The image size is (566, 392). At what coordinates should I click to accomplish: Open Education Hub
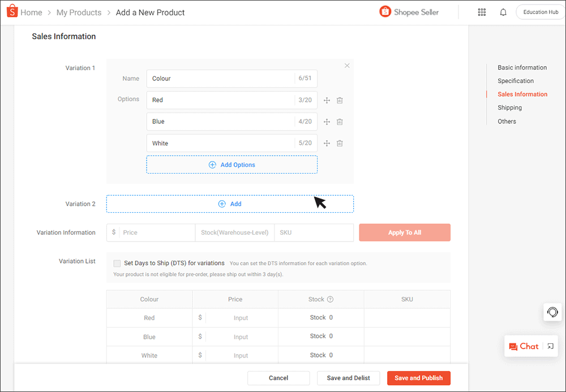541,12
